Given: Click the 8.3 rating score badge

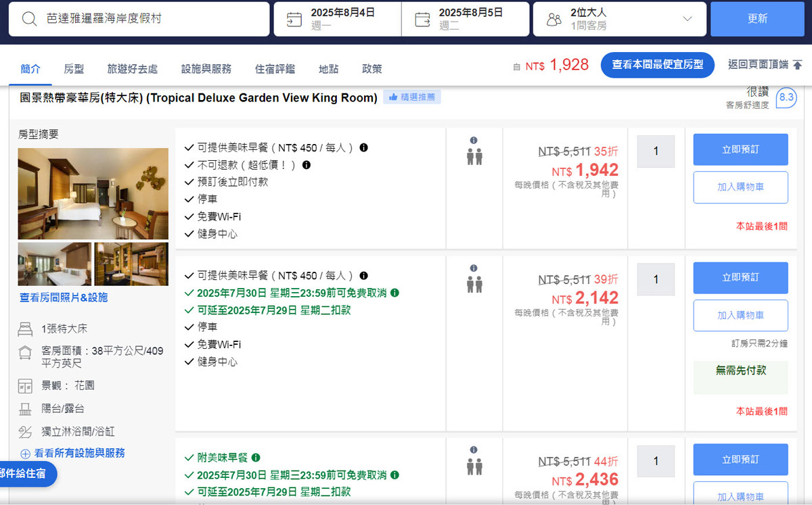Looking at the screenshot, I should click(786, 97).
